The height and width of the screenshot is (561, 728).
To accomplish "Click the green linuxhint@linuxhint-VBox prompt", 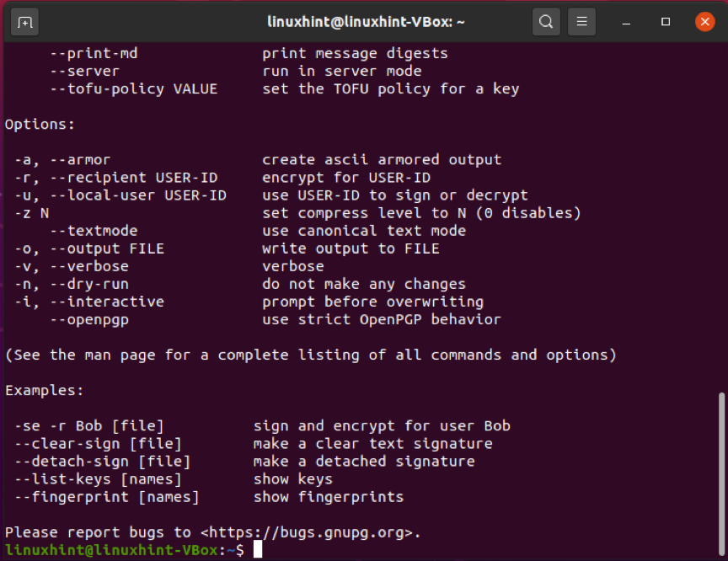I will pyautogui.click(x=111, y=550).
